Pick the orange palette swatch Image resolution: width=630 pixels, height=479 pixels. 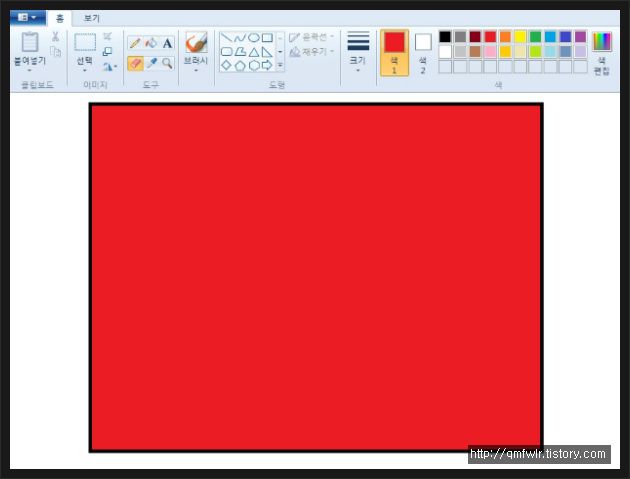pyautogui.click(x=505, y=37)
